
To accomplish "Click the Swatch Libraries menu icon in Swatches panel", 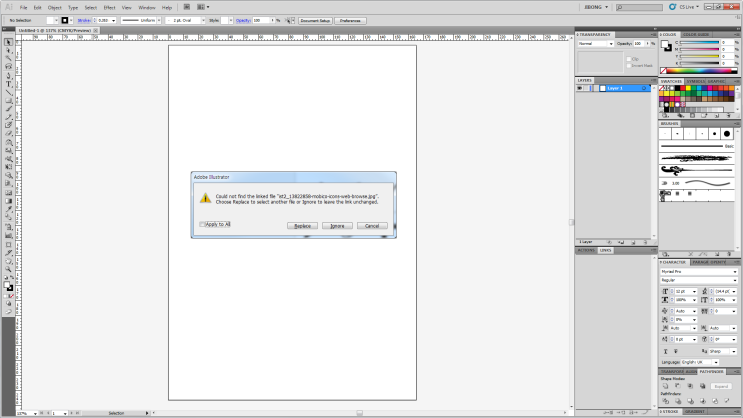I will click(665, 116).
